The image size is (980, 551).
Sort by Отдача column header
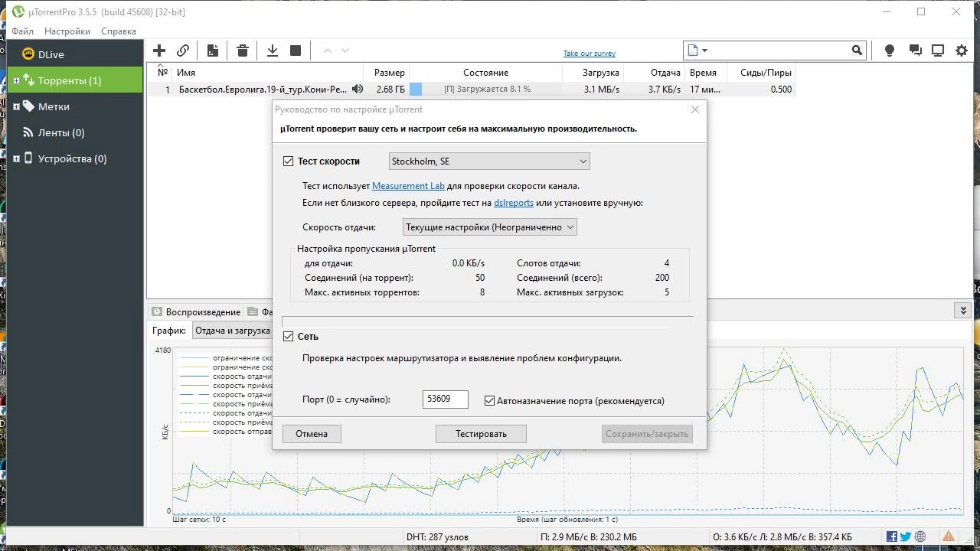(654, 73)
